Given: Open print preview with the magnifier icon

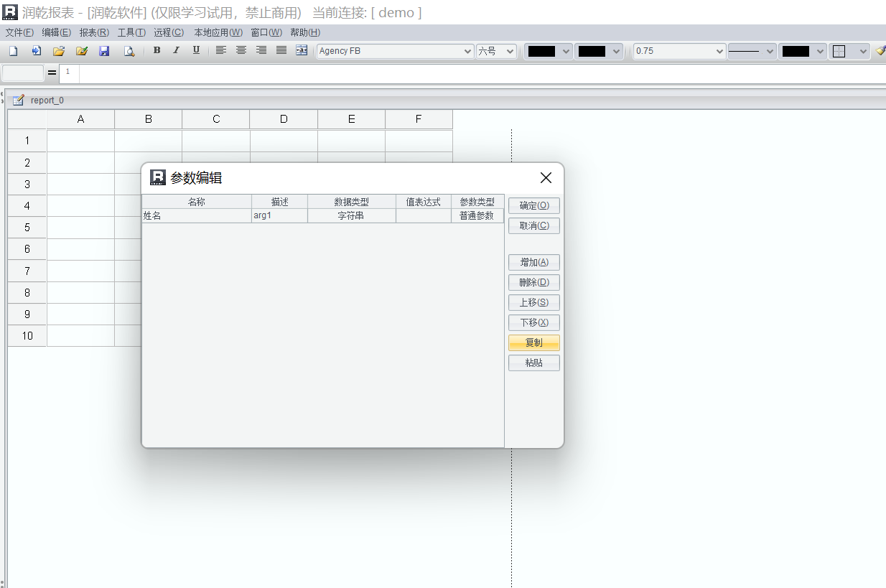Looking at the screenshot, I should point(129,51).
